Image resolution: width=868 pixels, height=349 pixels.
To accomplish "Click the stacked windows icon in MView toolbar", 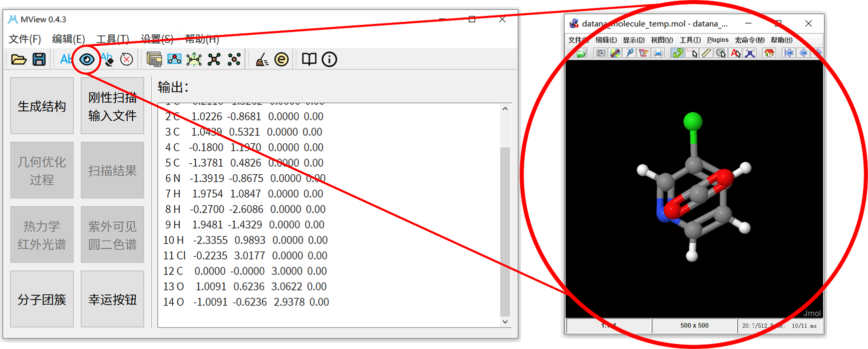I will tap(154, 59).
